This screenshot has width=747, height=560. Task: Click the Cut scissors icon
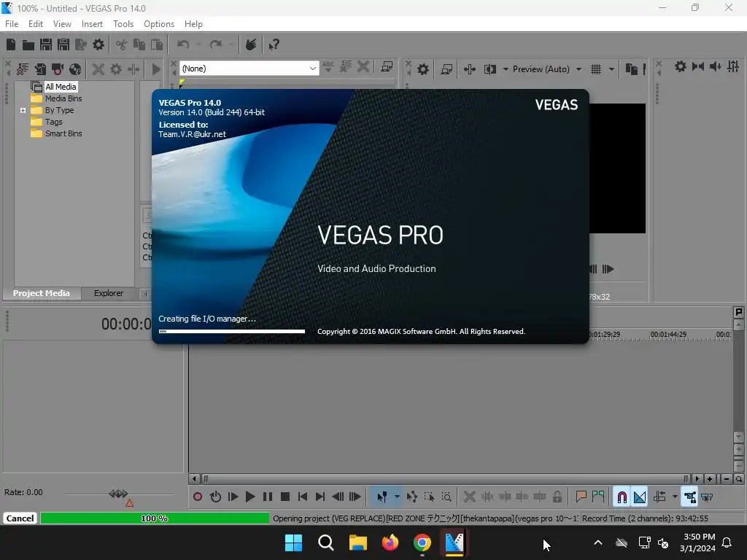click(x=122, y=44)
